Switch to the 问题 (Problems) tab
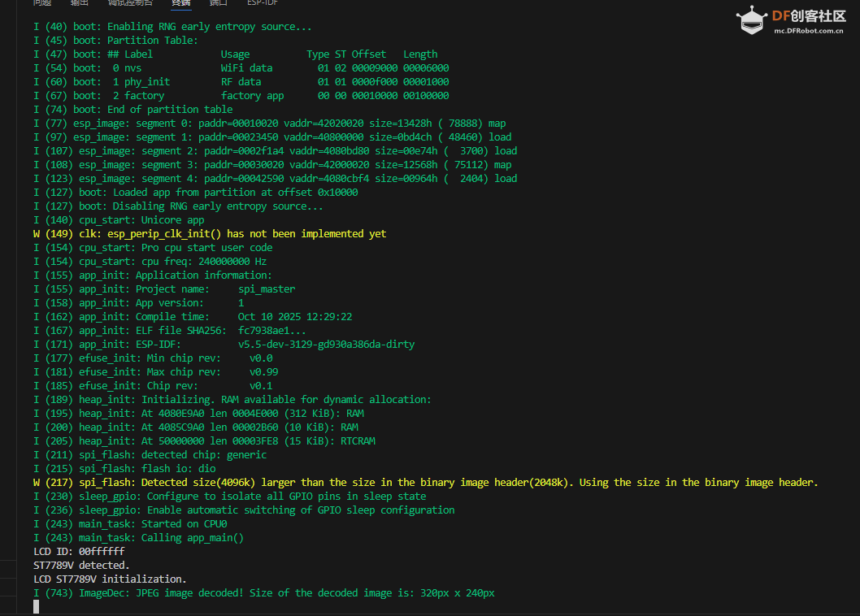This screenshot has height=616, width=860. 41,2
